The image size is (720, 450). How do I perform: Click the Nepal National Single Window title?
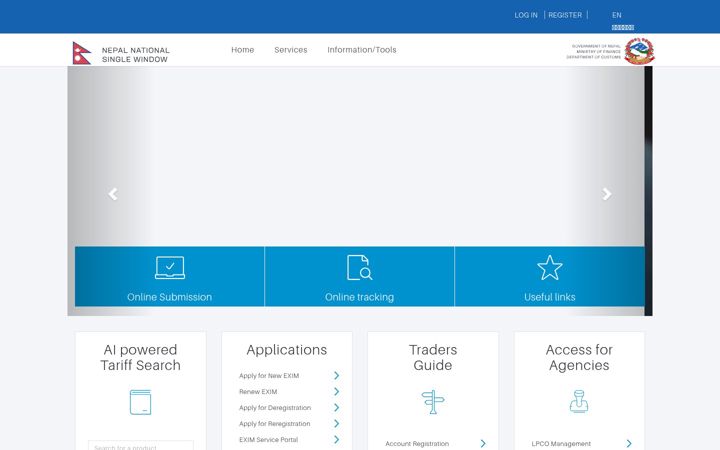(x=135, y=55)
